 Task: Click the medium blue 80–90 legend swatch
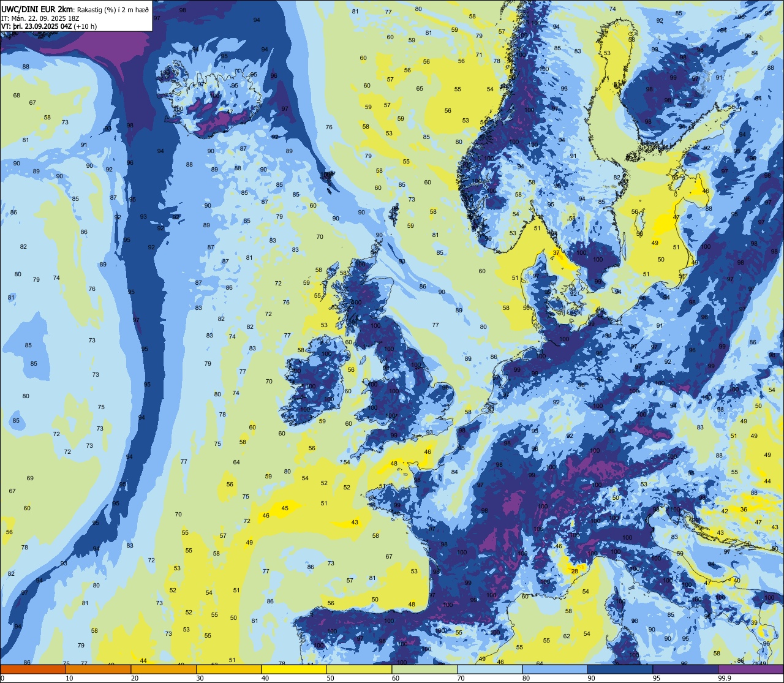click(x=554, y=670)
